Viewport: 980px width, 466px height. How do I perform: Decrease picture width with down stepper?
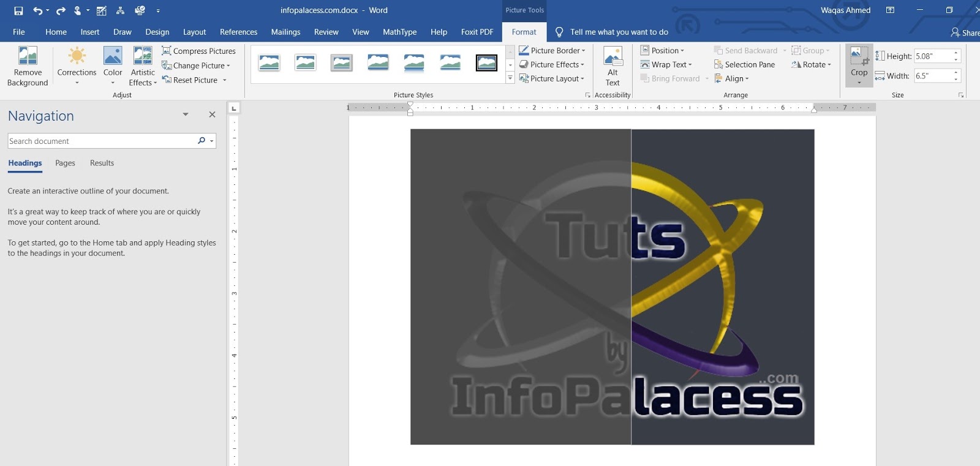(x=956, y=80)
